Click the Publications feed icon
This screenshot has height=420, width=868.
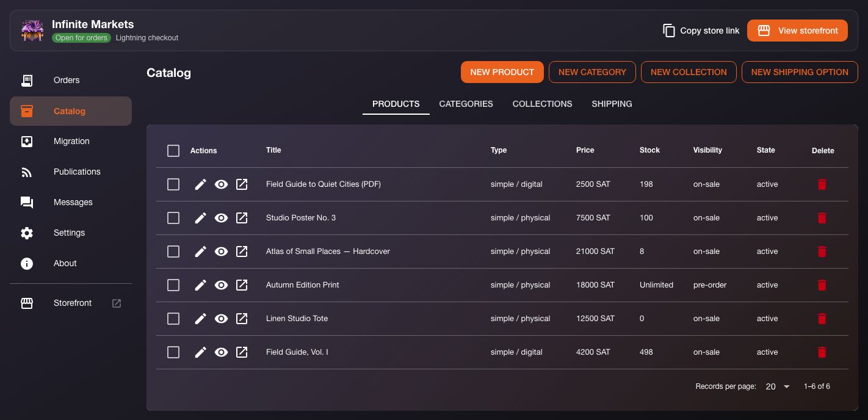27,172
